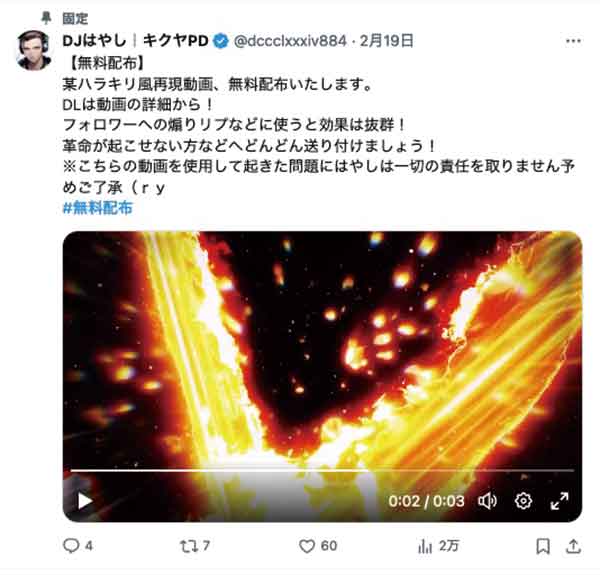Click the 固定 pinned label
600x575 pixels.
[x=75, y=18]
